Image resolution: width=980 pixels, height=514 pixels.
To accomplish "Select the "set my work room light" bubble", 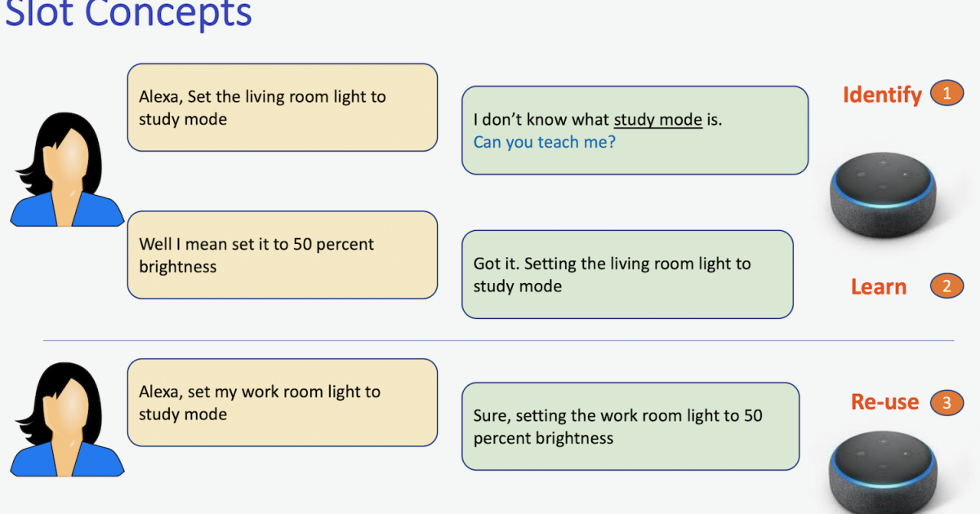I will (282, 403).
